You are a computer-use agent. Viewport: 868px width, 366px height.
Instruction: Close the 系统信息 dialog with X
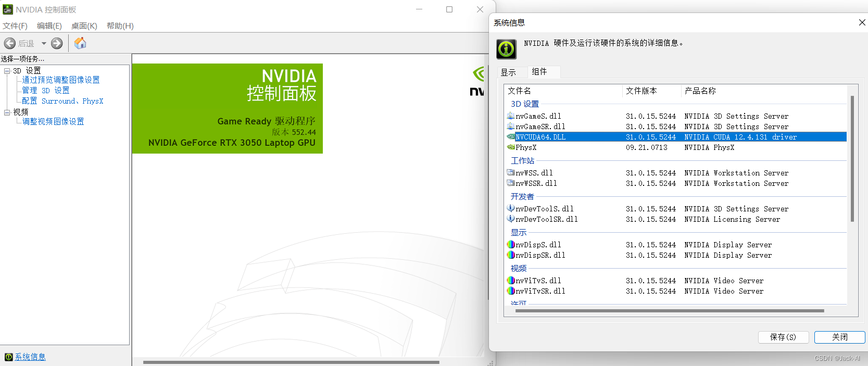[862, 22]
